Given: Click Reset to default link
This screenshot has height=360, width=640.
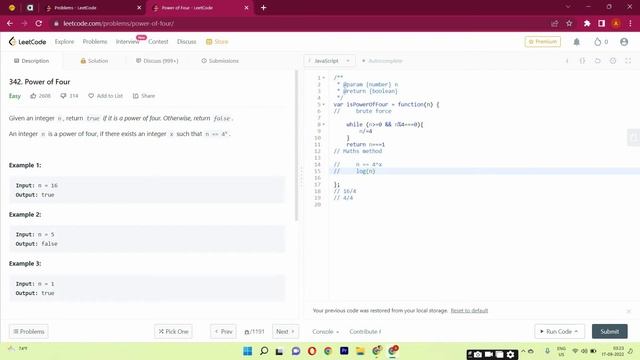Looking at the screenshot, I should click(x=469, y=311).
